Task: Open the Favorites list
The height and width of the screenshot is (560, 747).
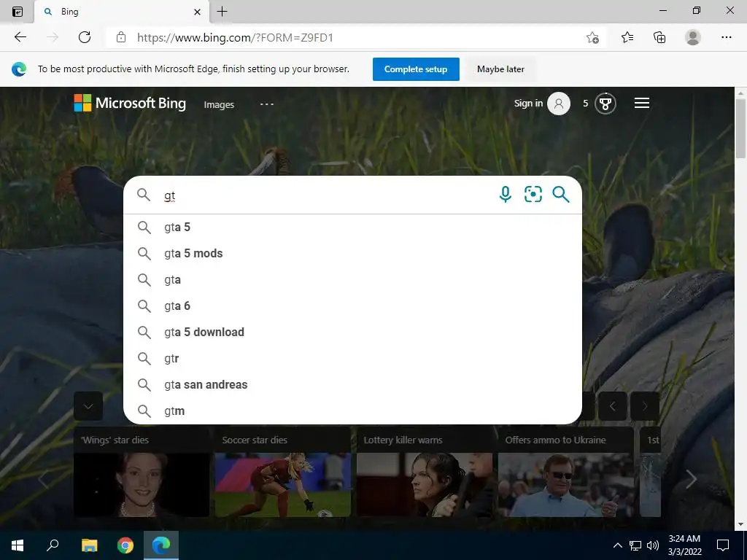Action: click(x=627, y=37)
